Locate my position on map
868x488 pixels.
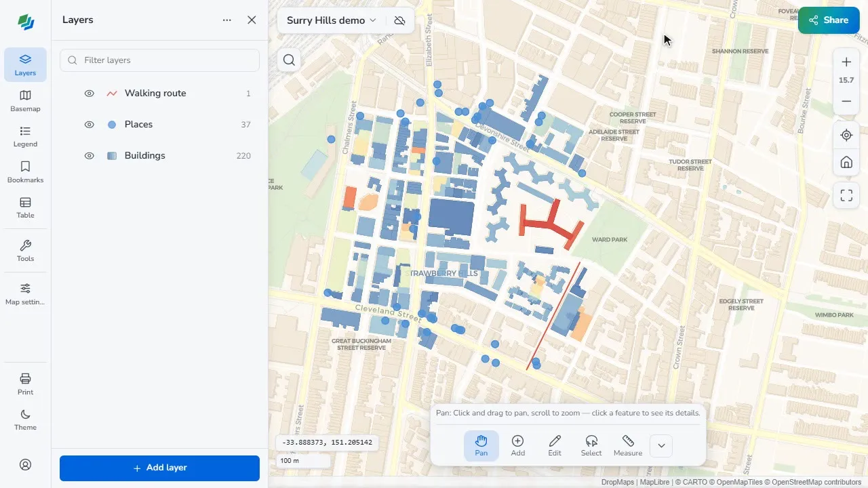point(846,135)
